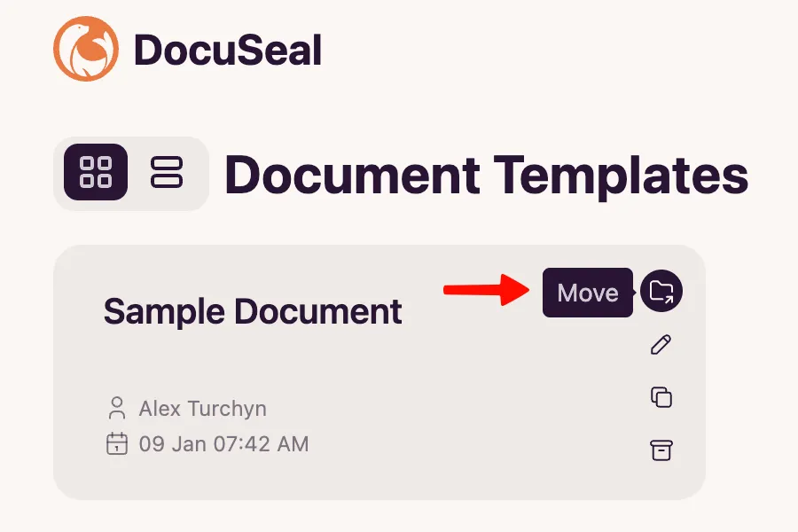Click the calendar icon beside the date
This screenshot has width=798, height=532.
pyautogui.click(x=116, y=443)
